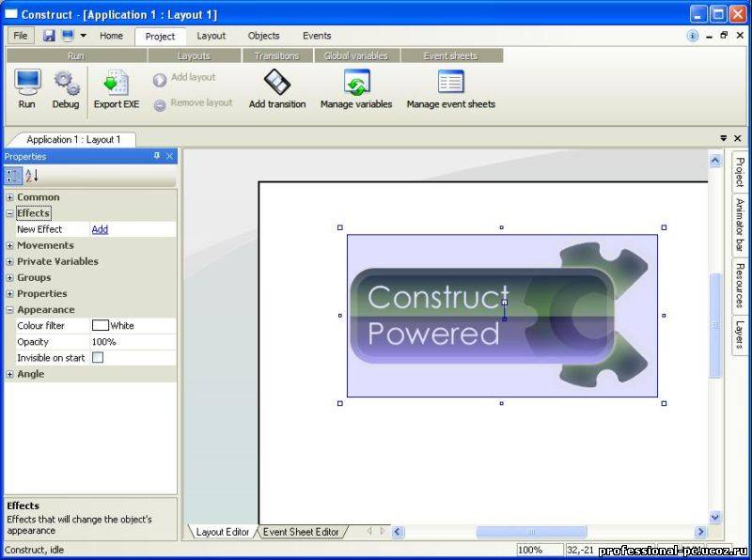Expand the Common property group
Viewport: 752px width, 560px height.
point(9,197)
